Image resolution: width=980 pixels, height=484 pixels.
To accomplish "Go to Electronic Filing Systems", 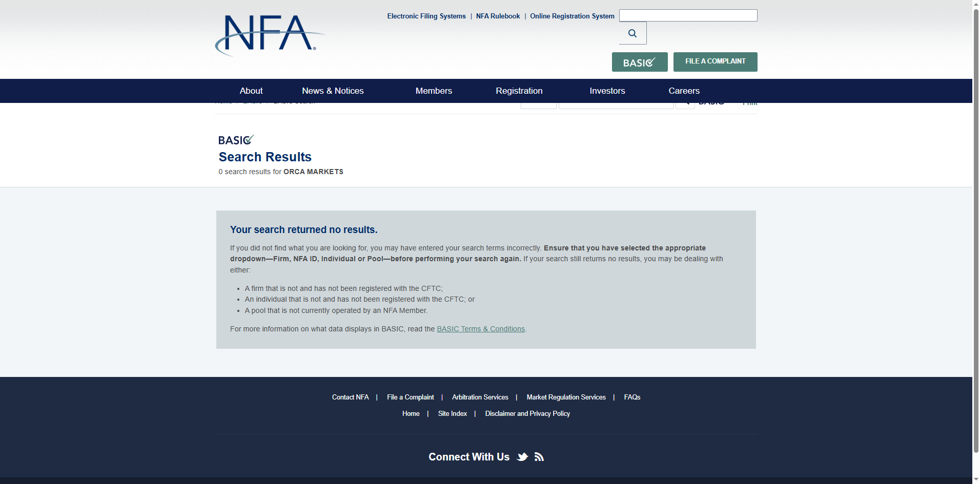I will pos(426,16).
